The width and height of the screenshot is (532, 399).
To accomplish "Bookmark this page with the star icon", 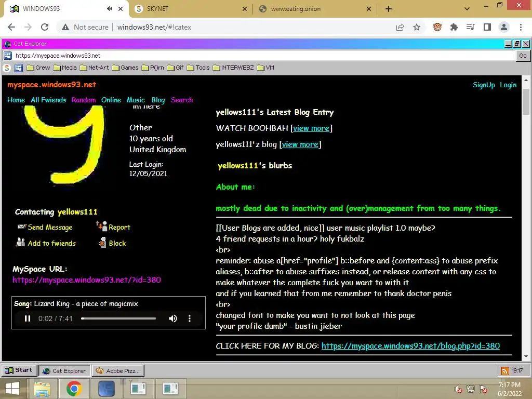I will [x=417, y=27].
